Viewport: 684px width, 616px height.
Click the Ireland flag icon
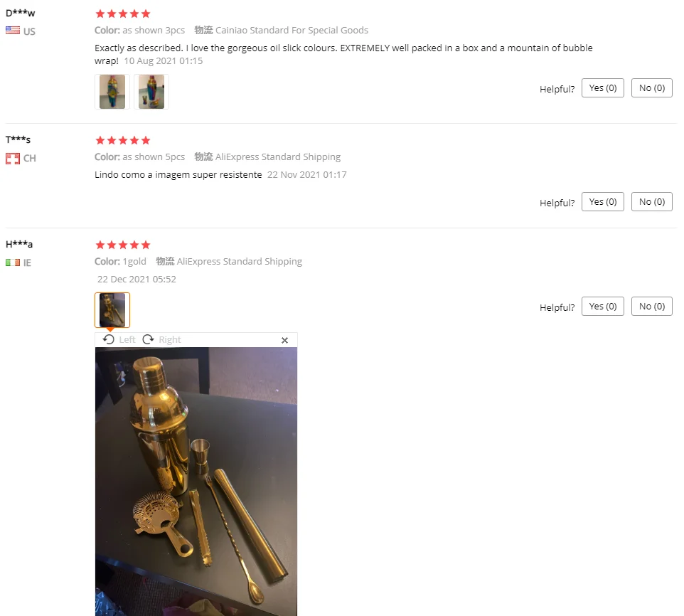click(x=13, y=262)
